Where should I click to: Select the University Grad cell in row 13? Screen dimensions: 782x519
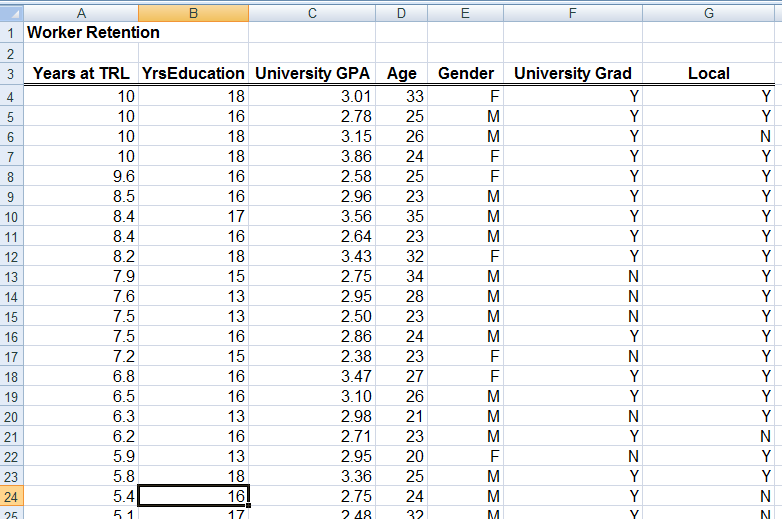pos(573,276)
